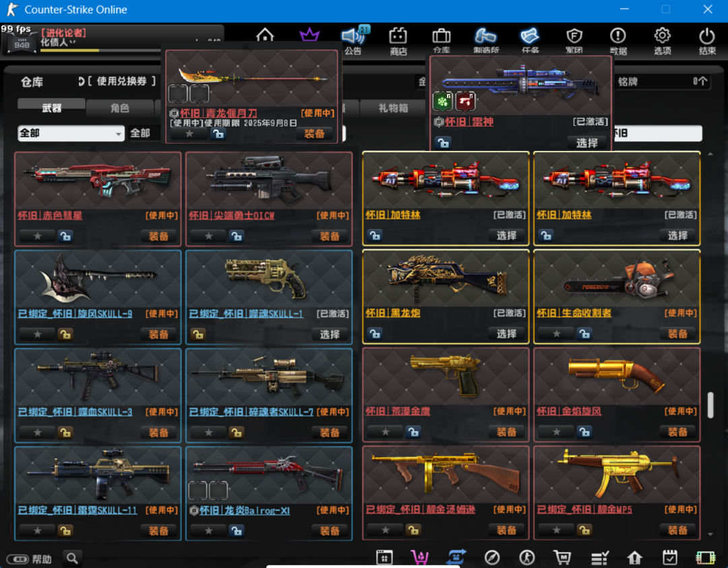The image size is (728, 568).
Task: Expand the first 全部 filter dropdown
Action: tap(71, 133)
